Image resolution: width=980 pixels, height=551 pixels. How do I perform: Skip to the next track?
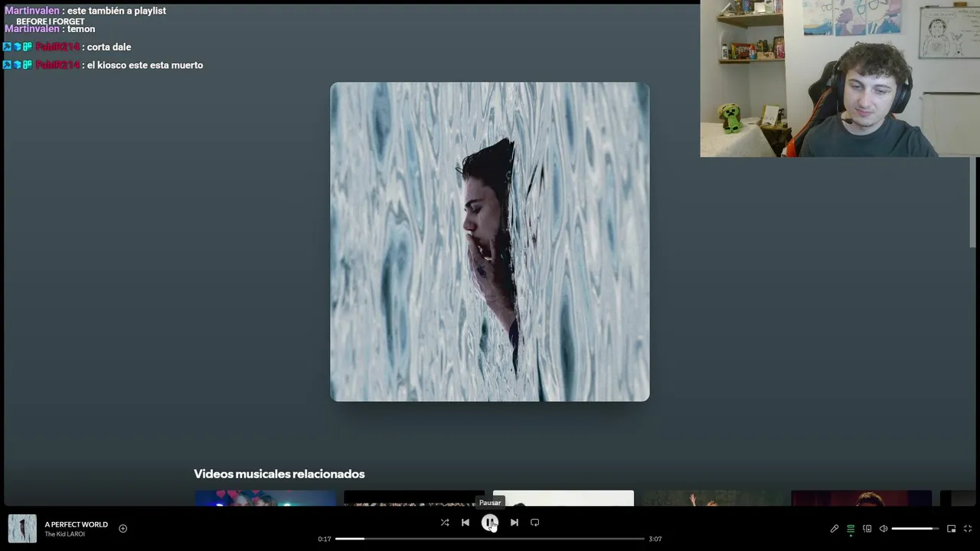514,523
